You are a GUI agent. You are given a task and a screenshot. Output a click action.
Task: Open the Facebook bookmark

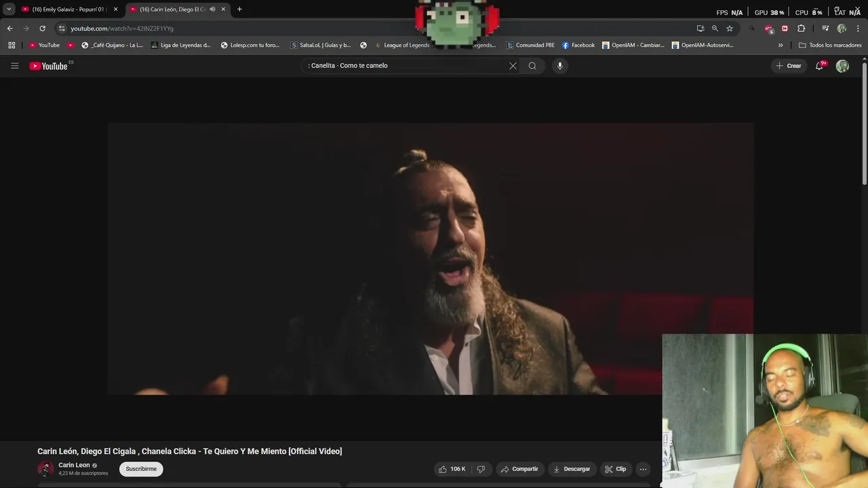(x=578, y=45)
